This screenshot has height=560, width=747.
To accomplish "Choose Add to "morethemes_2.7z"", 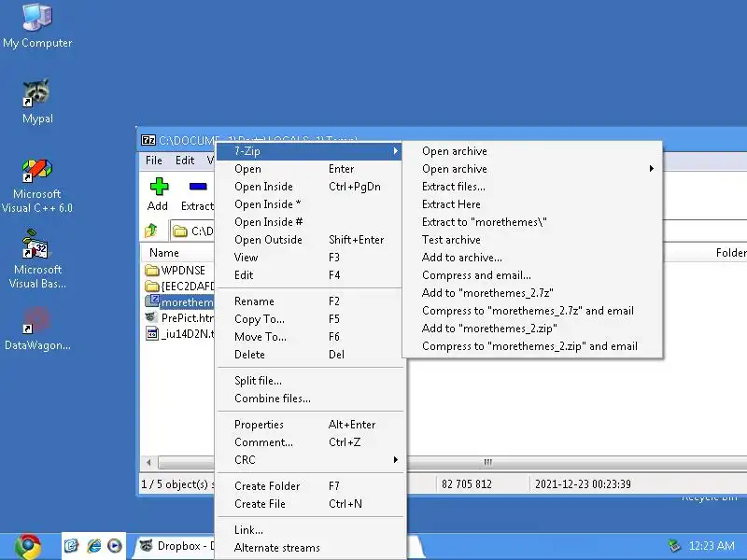I will point(532,293).
